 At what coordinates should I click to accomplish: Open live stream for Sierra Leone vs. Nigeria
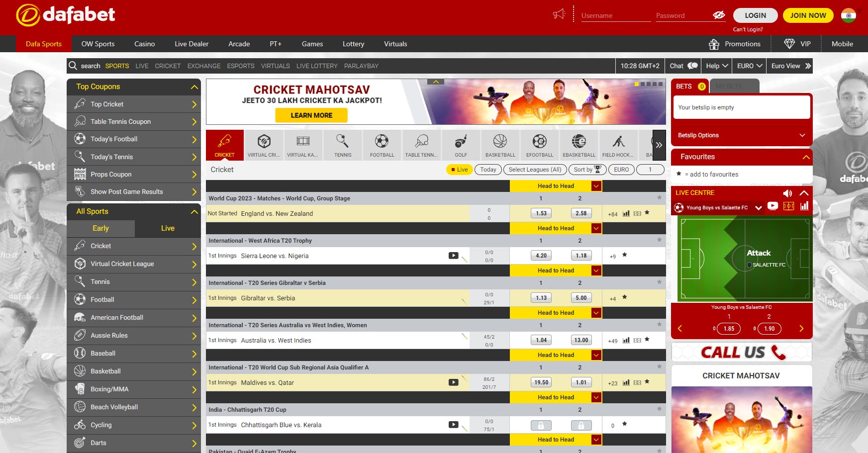[453, 256]
